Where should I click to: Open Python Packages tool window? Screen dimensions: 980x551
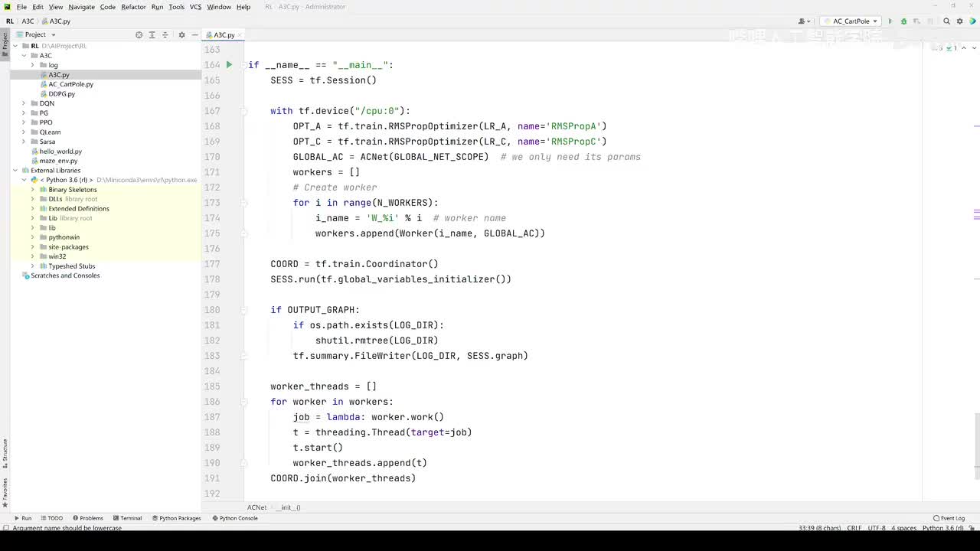(176, 518)
